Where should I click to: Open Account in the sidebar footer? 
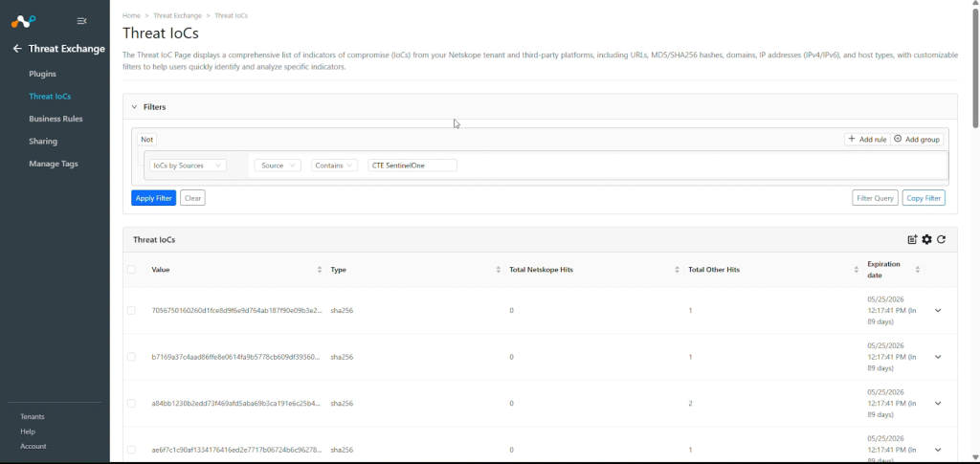tap(33, 447)
